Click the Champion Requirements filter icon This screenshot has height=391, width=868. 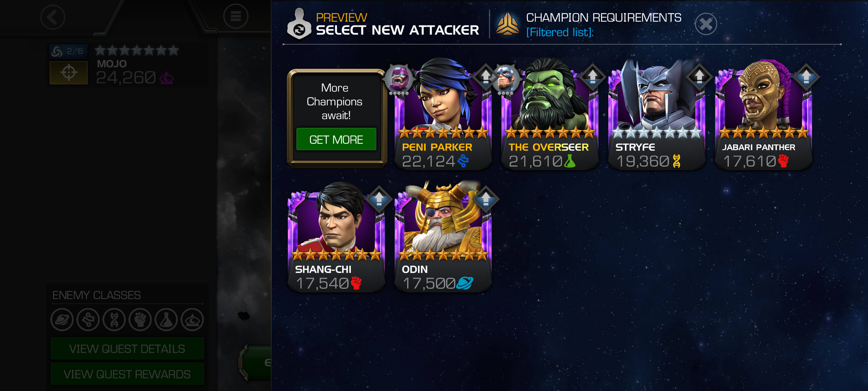coord(507,24)
